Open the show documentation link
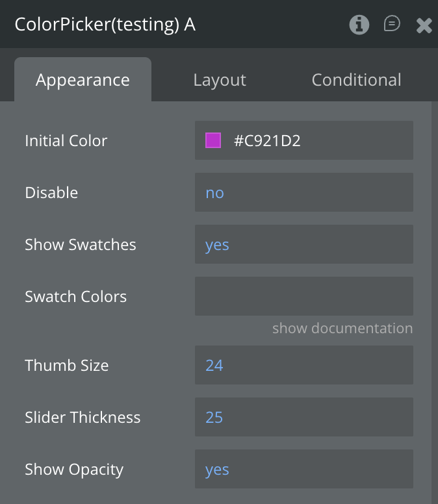This screenshot has width=438, height=504. pos(342,329)
